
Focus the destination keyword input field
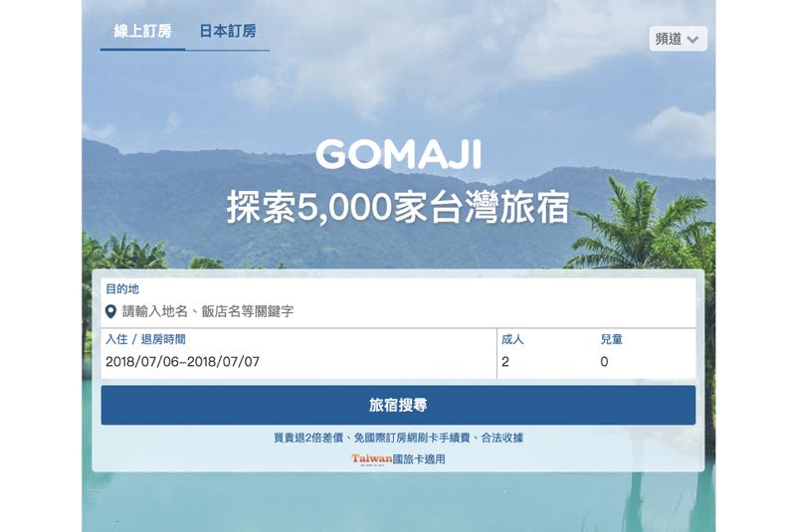(x=399, y=311)
